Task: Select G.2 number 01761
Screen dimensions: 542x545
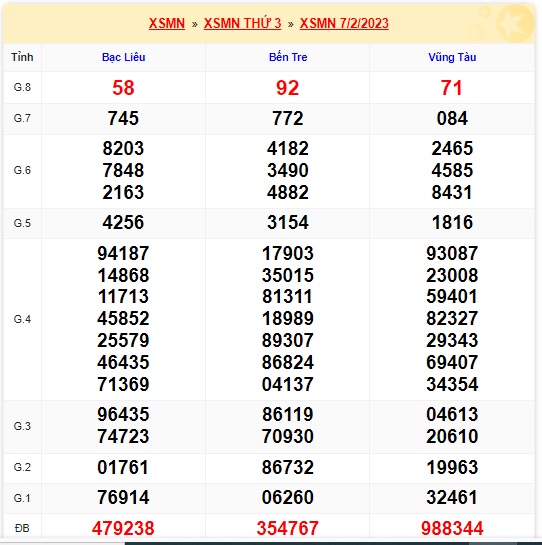Action: tap(123, 467)
